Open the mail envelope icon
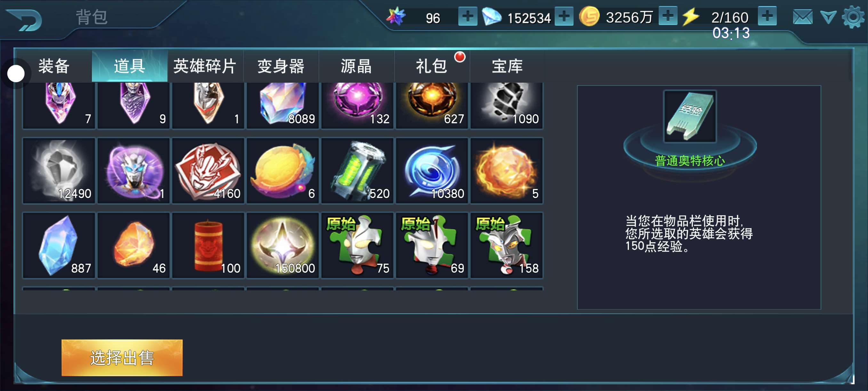The height and width of the screenshot is (391, 868). click(x=802, y=17)
